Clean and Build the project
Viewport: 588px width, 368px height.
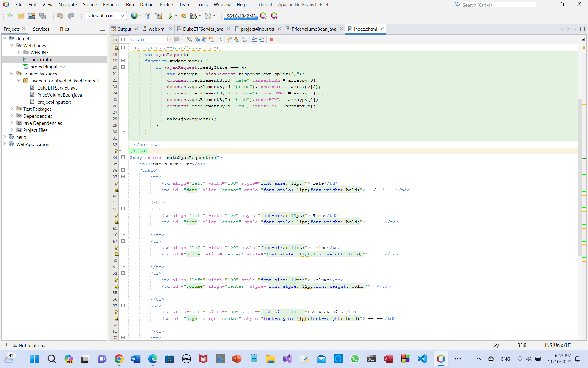point(159,16)
